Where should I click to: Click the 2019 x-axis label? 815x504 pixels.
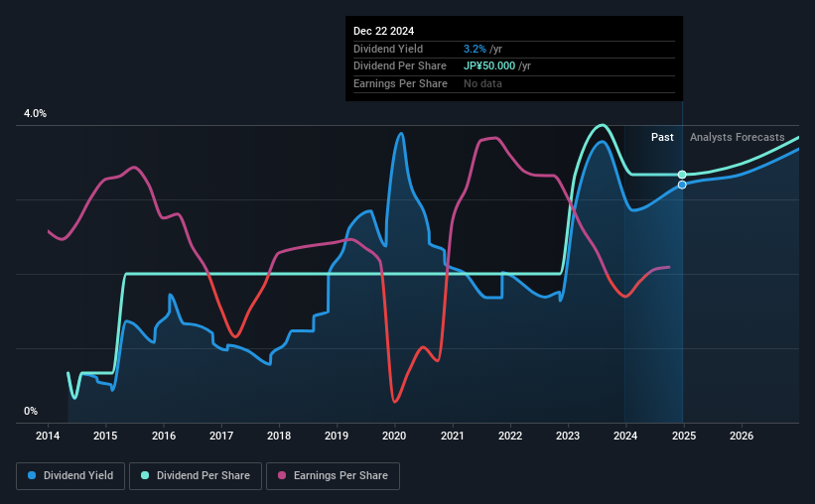pos(337,436)
